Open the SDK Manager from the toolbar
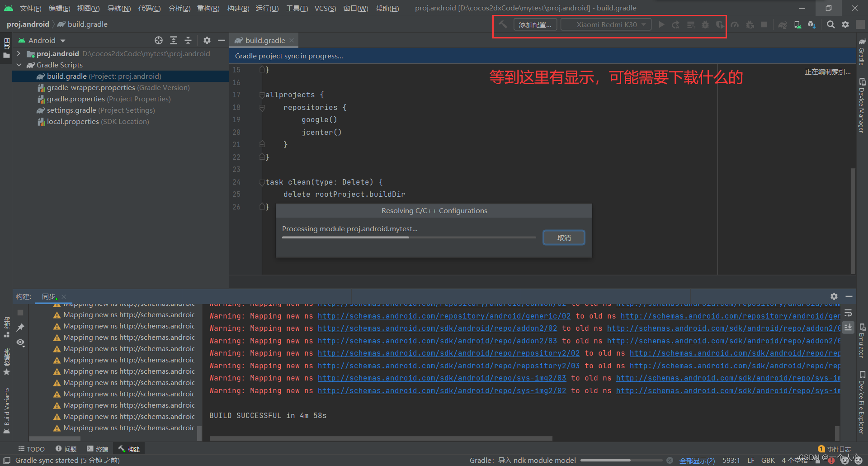This screenshot has width=868, height=466. tap(811, 24)
